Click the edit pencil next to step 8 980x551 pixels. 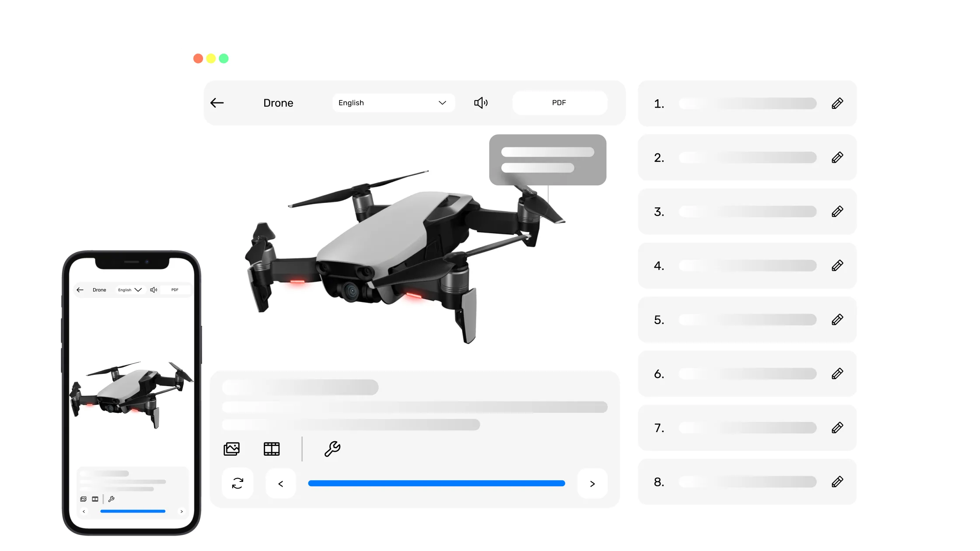[837, 481]
